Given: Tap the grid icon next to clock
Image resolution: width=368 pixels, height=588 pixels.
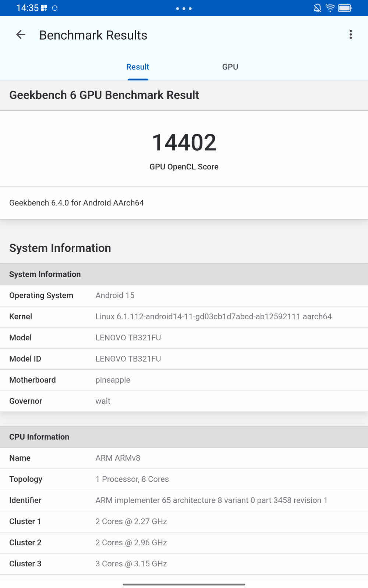Looking at the screenshot, I should point(44,8).
